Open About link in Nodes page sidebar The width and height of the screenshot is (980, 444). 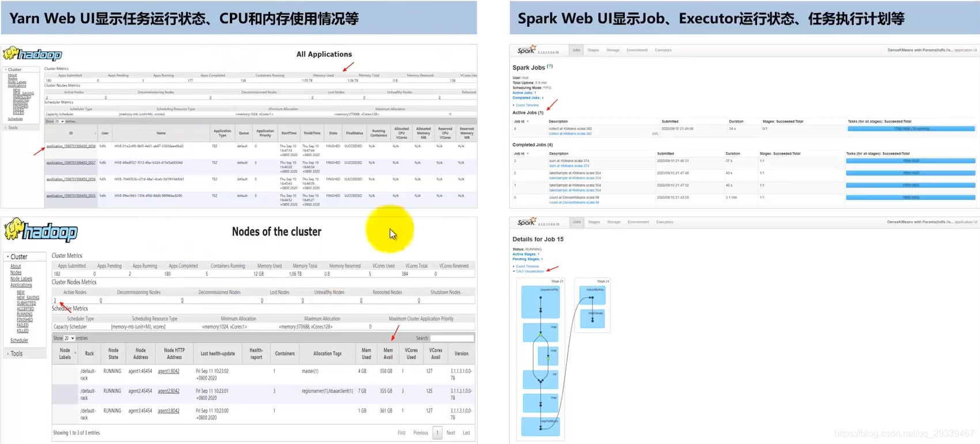click(x=16, y=267)
